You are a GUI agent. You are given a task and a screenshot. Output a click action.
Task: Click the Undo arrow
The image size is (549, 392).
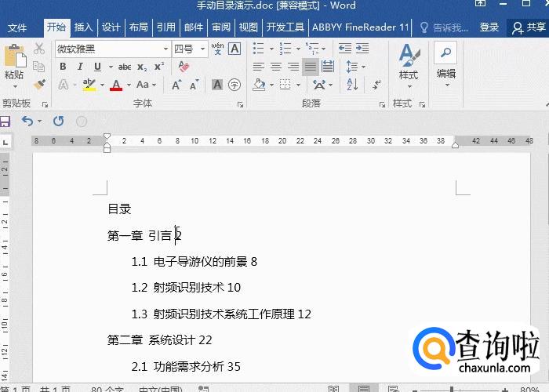(27, 121)
